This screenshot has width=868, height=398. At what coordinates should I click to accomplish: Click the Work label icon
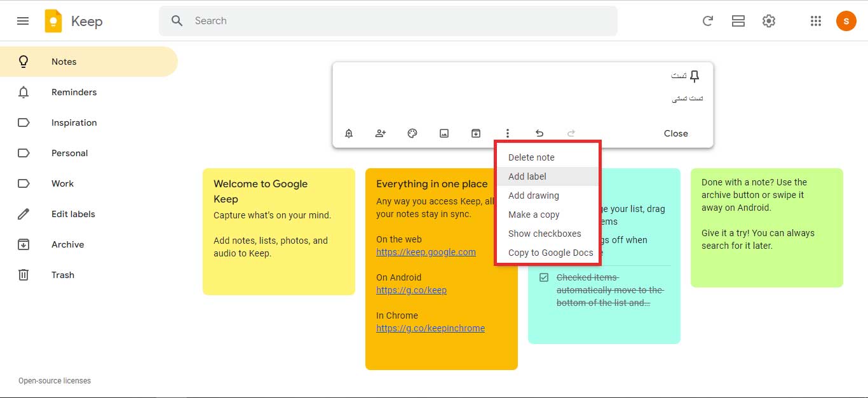point(24,183)
